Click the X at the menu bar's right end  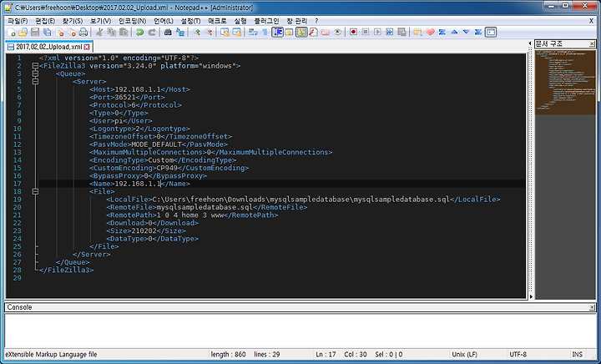(x=592, y=21)
